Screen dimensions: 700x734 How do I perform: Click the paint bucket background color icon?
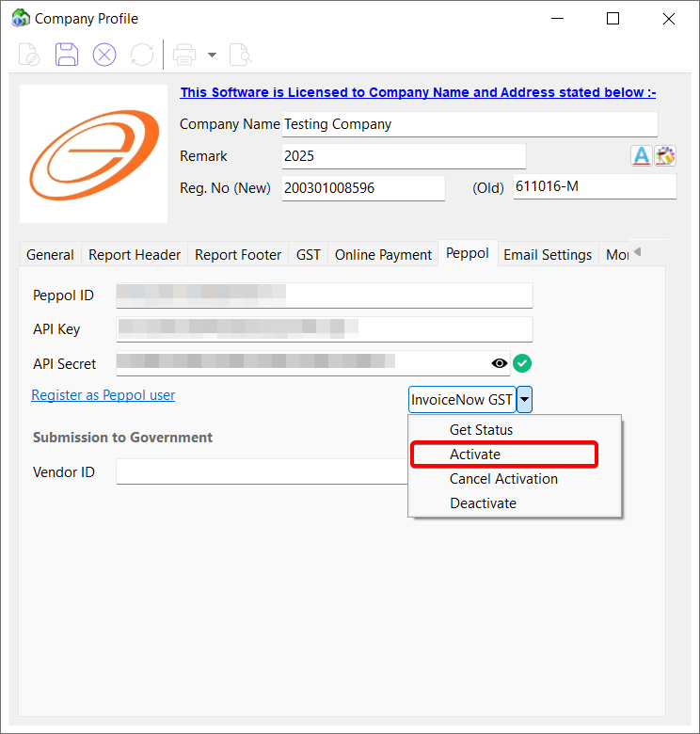[x=666, y=156]
